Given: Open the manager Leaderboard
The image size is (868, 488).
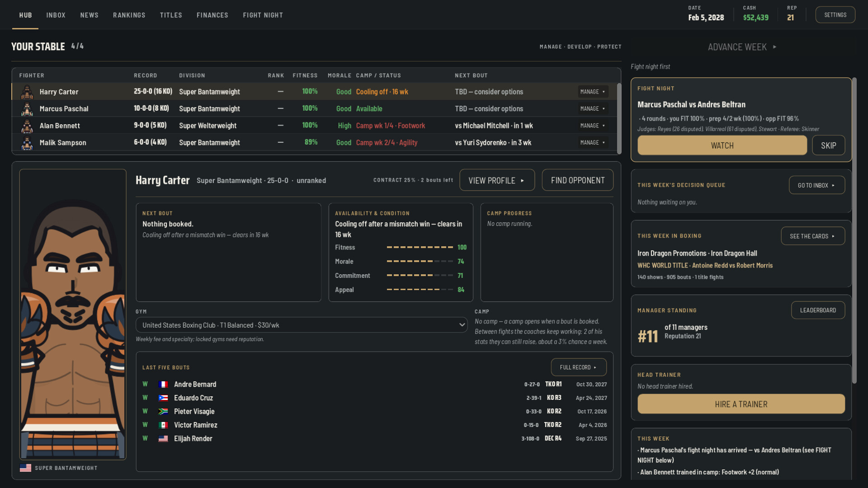Looking at the screenshot, I should coord(818,310).
